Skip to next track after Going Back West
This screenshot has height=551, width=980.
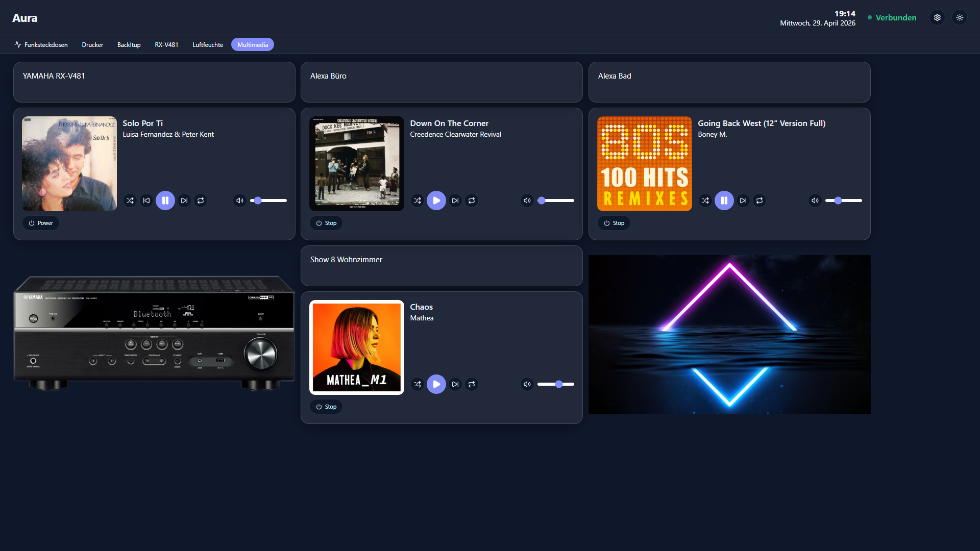pos(743,201)
